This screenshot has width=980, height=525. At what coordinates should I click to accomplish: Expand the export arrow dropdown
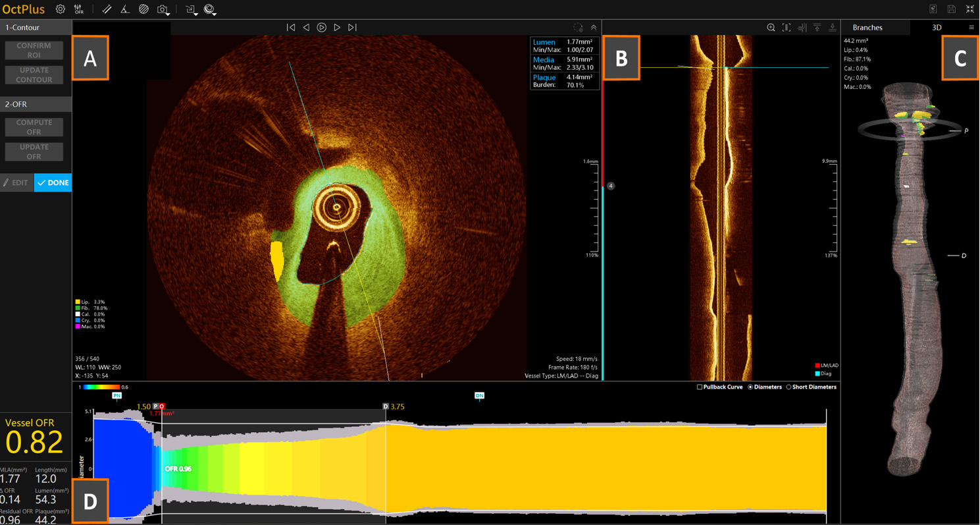pyautogui.click(x=192, y=9)
